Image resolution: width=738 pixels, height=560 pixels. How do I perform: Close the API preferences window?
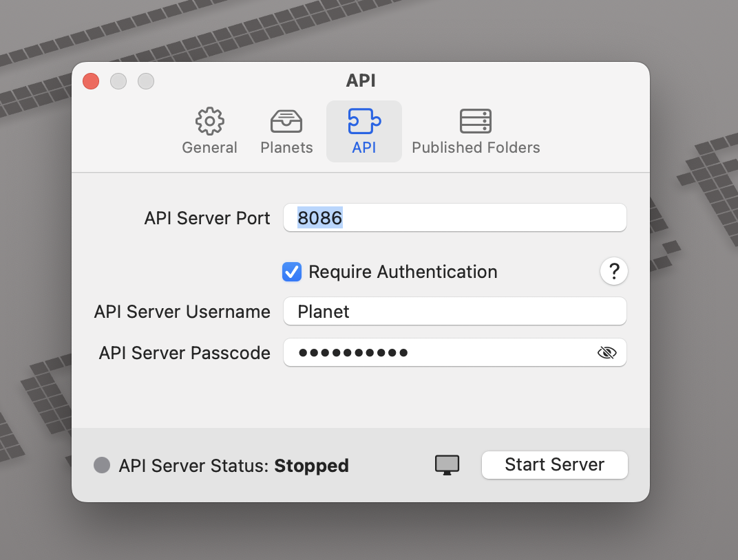pos(90,80)
